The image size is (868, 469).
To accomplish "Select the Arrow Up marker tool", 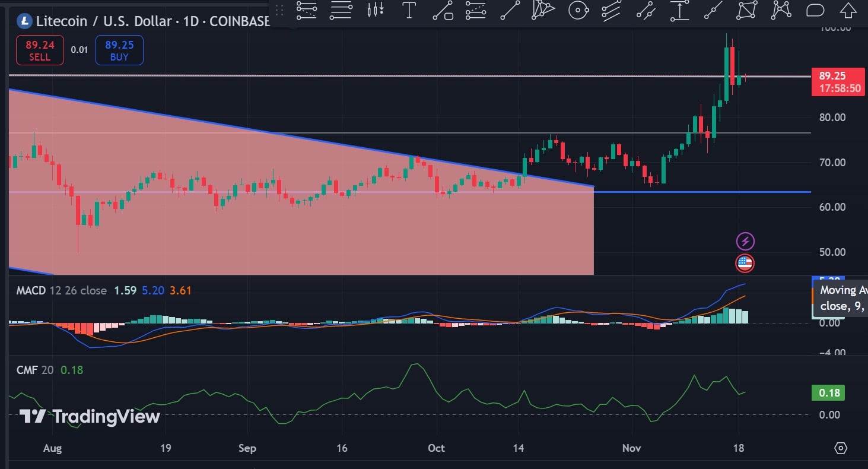I will 848,10.
